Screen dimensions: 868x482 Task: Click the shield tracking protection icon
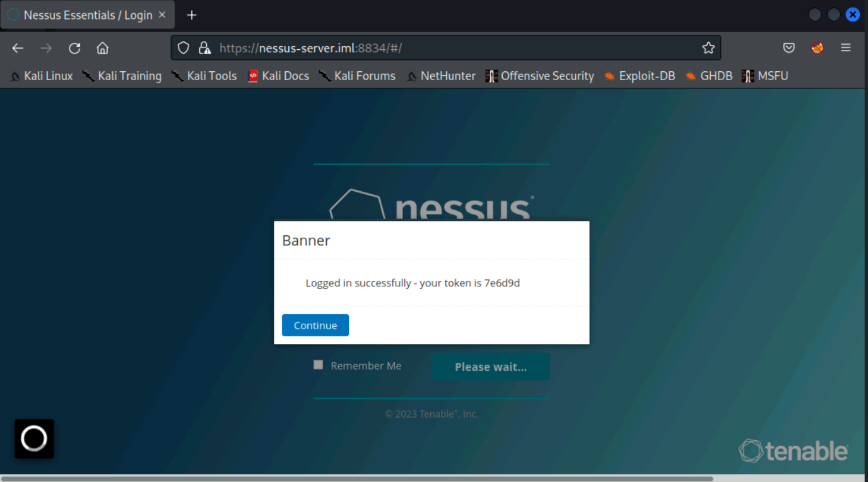click(184, 48)
